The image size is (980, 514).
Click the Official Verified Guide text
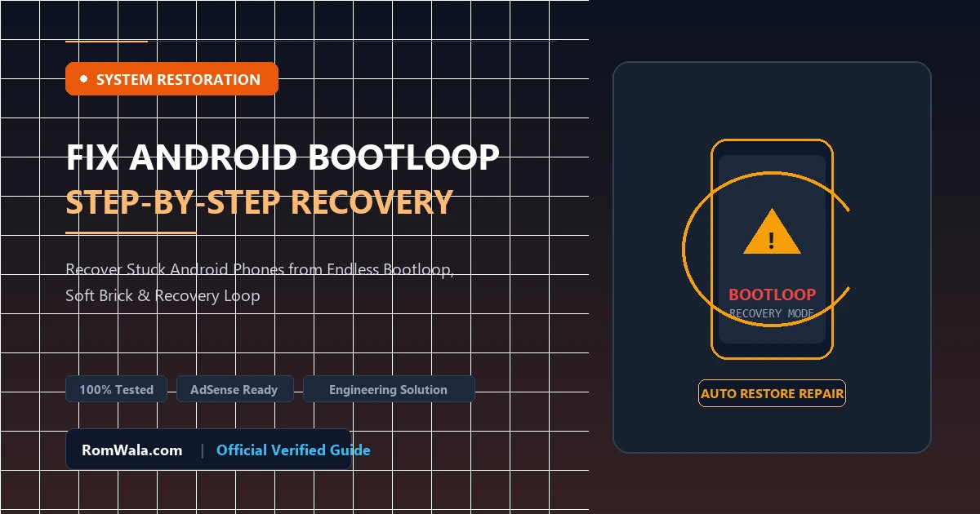tap(293, 450)
